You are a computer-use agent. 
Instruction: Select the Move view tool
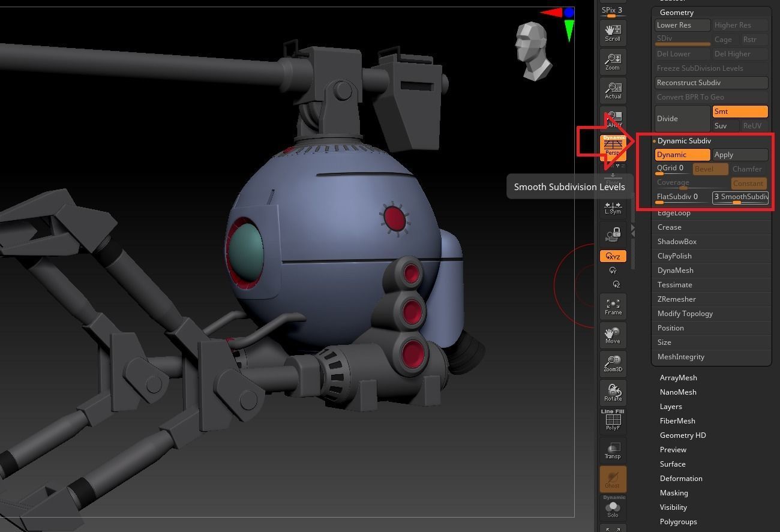613,335
